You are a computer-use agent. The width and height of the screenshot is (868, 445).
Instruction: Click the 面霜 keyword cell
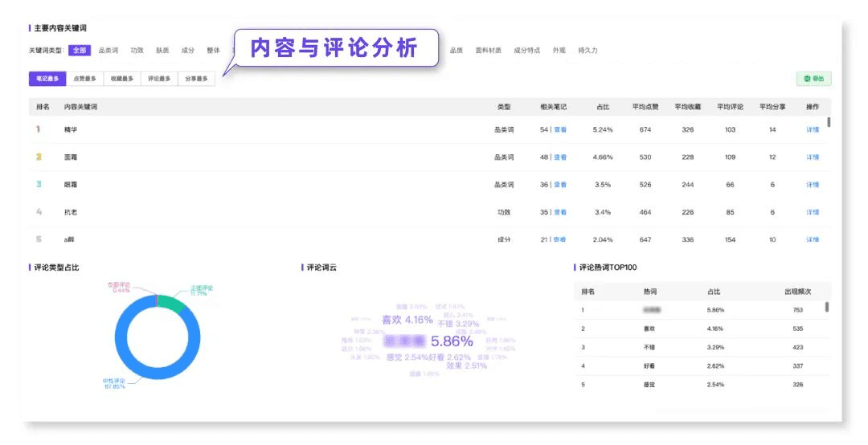(70, 157)
